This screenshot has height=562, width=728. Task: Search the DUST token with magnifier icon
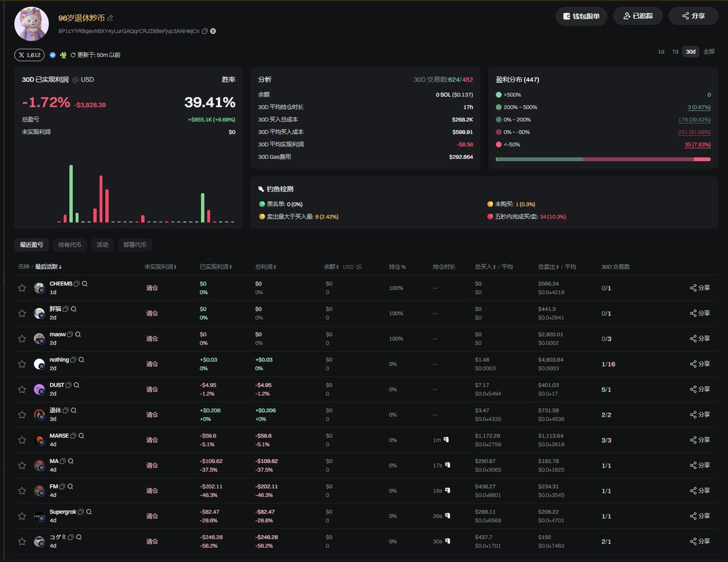click(76, 385)
